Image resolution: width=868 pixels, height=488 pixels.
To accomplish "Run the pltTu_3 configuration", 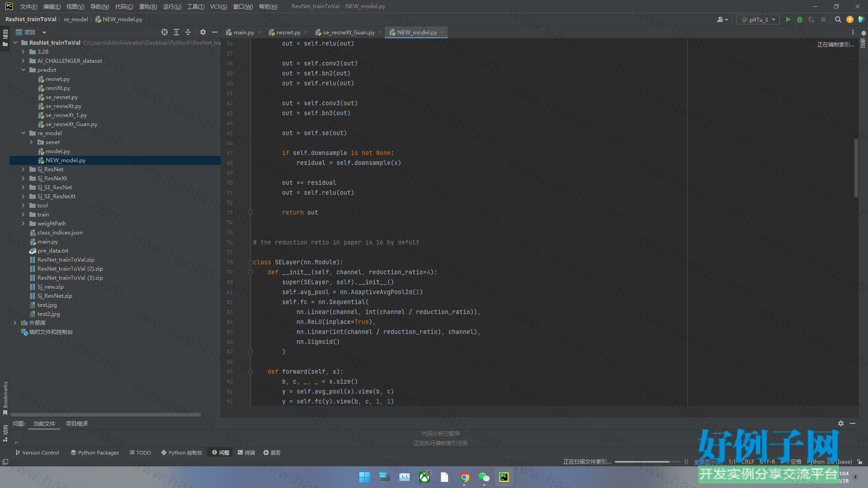I will click(x=788, y=19).
